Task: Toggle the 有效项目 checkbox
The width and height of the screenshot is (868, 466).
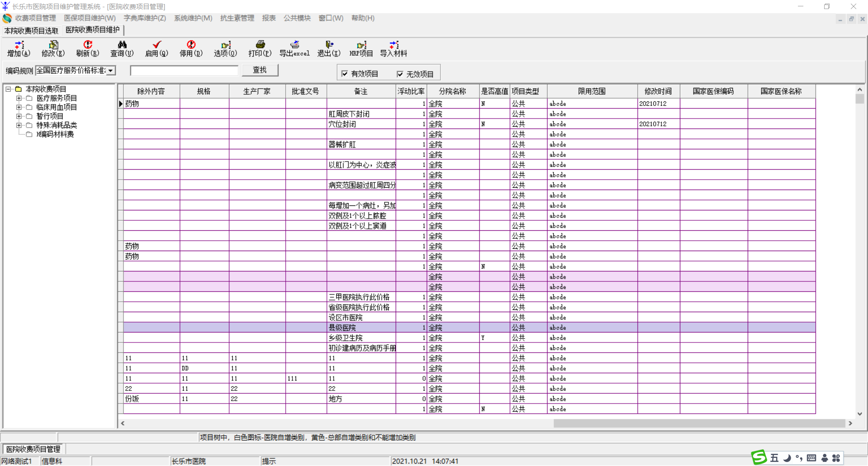Action: [x=344, y=74]
